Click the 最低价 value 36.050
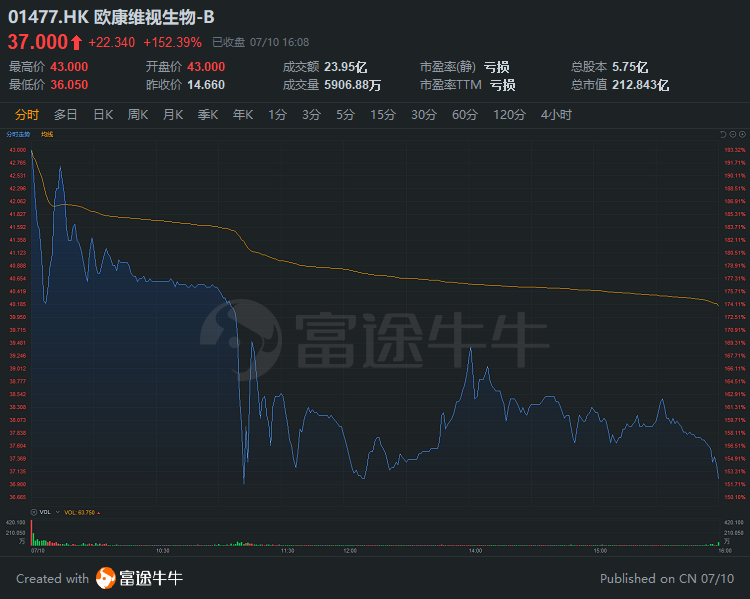 point(69,85)
